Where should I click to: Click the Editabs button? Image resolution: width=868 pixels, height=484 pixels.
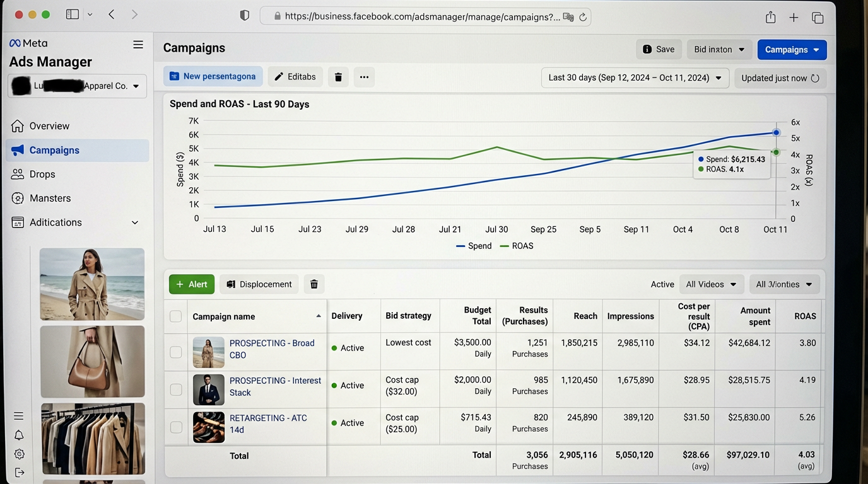295,77
